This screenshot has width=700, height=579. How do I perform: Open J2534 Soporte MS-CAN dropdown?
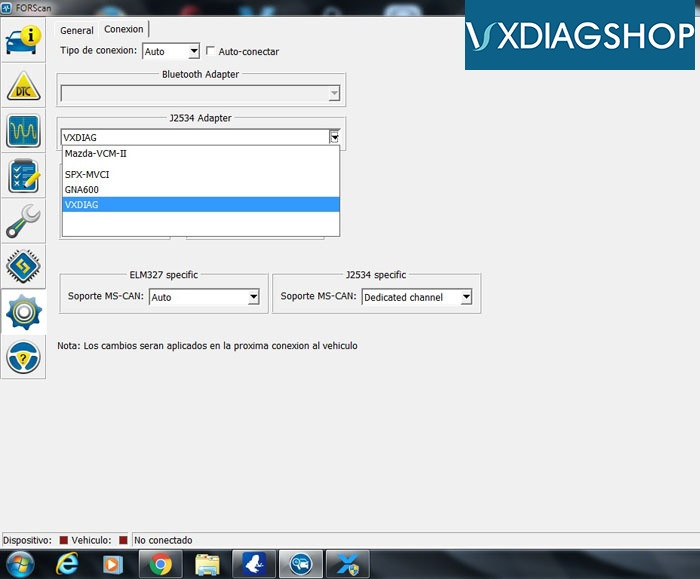coord(465,297)
